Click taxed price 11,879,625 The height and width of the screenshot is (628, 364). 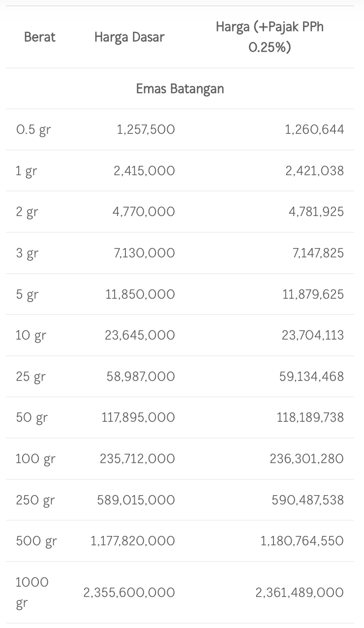[313, 294]
